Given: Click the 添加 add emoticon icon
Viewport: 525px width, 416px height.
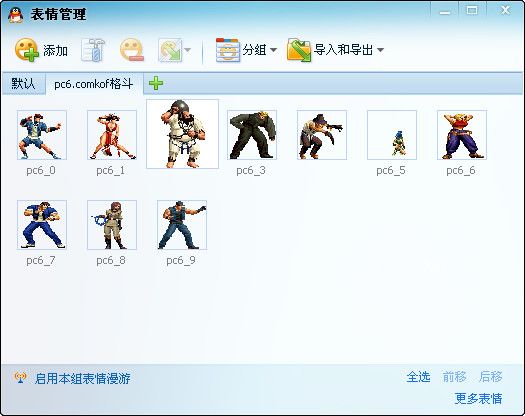Looking at the screenshot, I should [27, 50].
